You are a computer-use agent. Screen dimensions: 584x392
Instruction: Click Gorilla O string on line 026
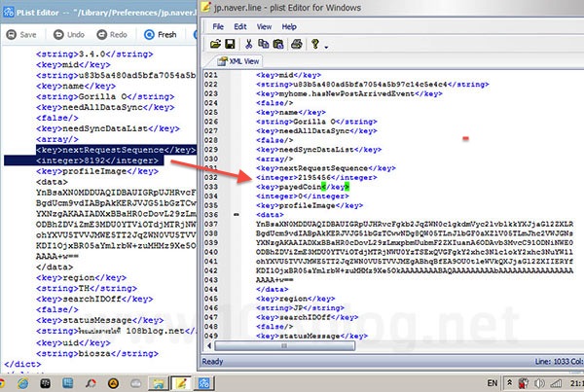pos(316,122)
